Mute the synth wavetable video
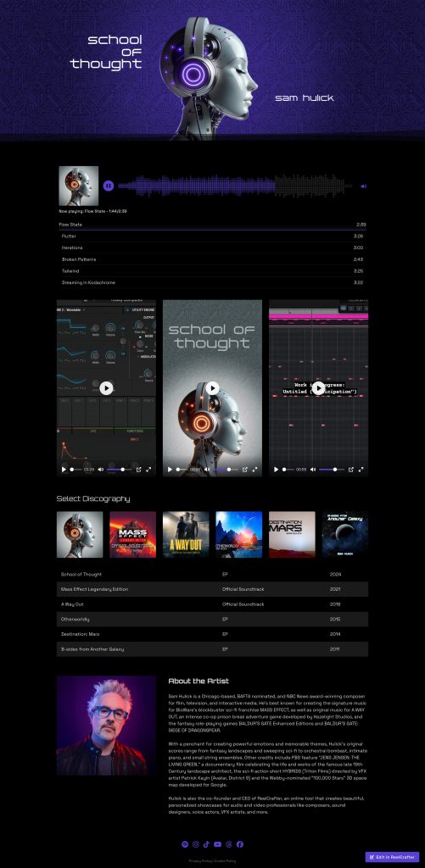425x868 pixels. point(101,470)
